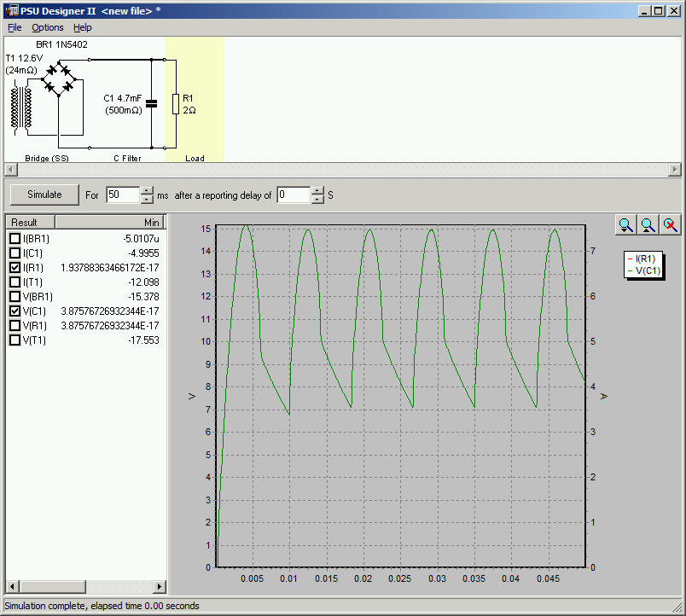The image size is (686, 616).
Task: Open the Help menu
Action: pos(82,27)
